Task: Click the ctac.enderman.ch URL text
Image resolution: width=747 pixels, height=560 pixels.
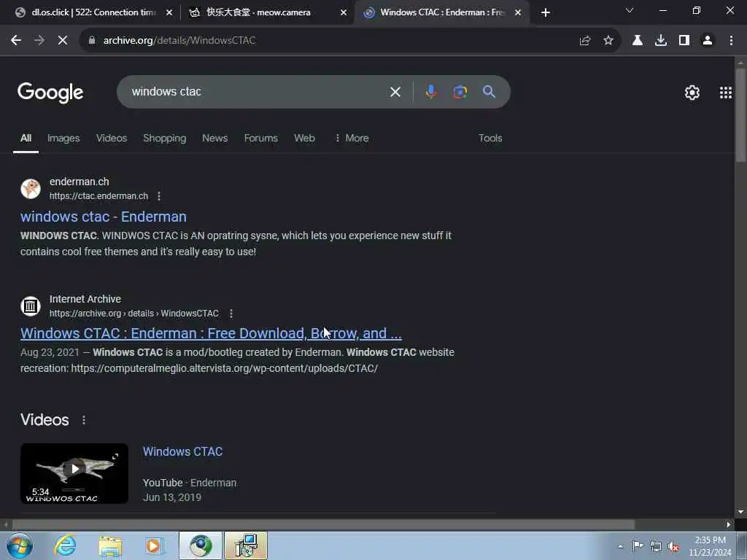Action: pyautogui.click(x=98, y=196)
